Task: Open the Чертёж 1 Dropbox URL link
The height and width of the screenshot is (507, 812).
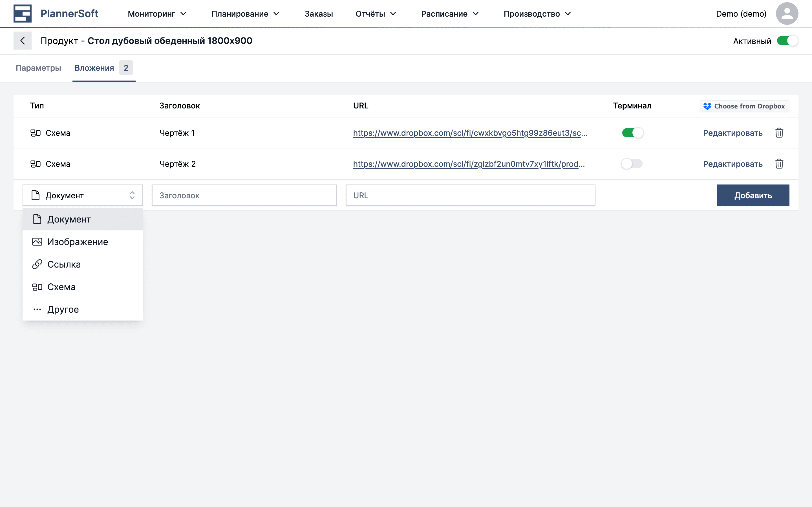Action: 470,133
